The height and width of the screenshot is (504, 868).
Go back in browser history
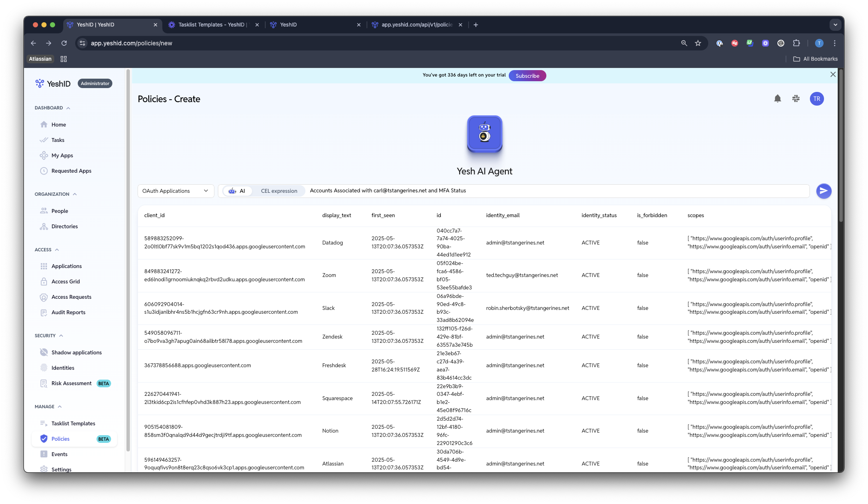click(x=33, y=43)
